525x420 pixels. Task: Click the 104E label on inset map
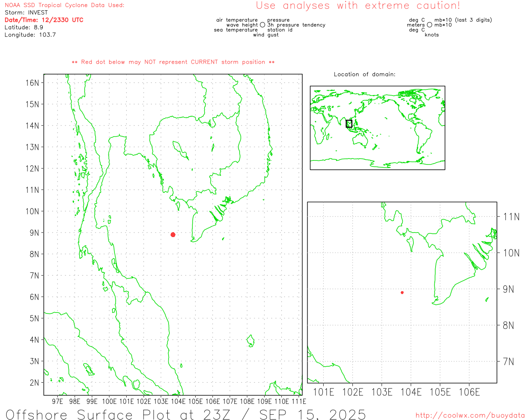tap(411, 393)
